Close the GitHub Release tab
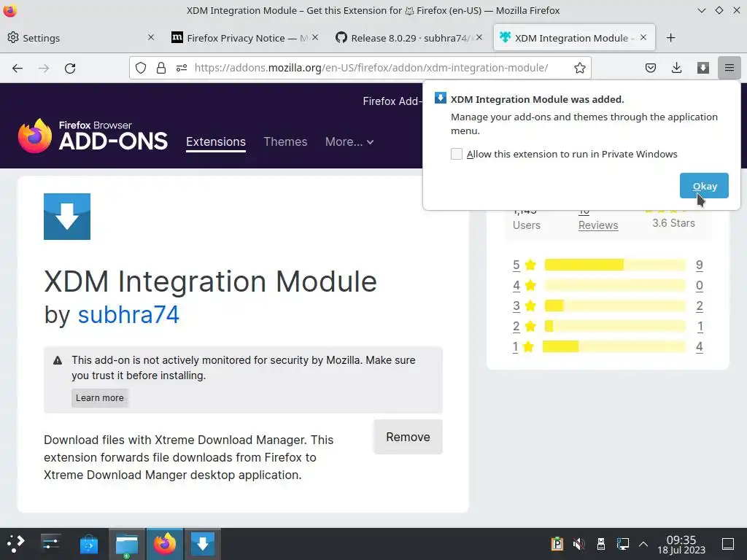The image size is (747, 560). pos(479,37)
